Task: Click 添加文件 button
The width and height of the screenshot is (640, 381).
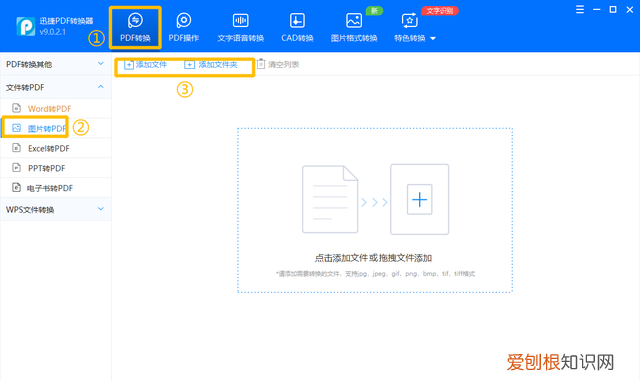Action: (146, 65)
